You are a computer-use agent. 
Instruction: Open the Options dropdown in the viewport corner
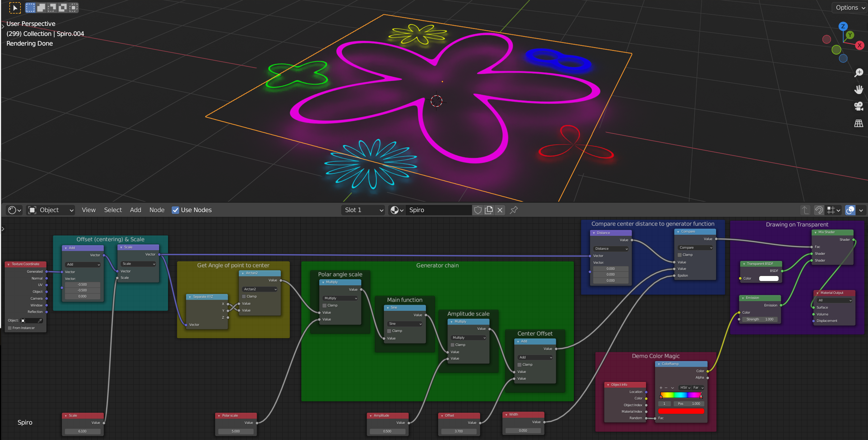tap(849, 7)
